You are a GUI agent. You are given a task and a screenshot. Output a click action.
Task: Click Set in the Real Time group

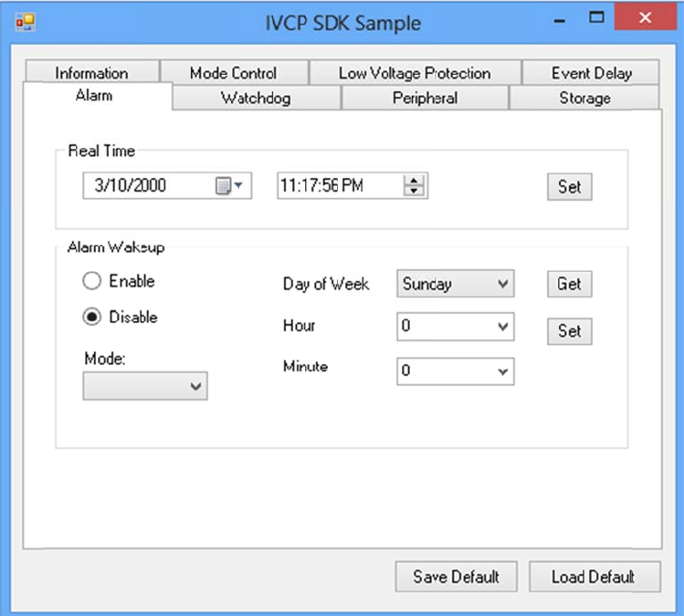tap(569, 186)
